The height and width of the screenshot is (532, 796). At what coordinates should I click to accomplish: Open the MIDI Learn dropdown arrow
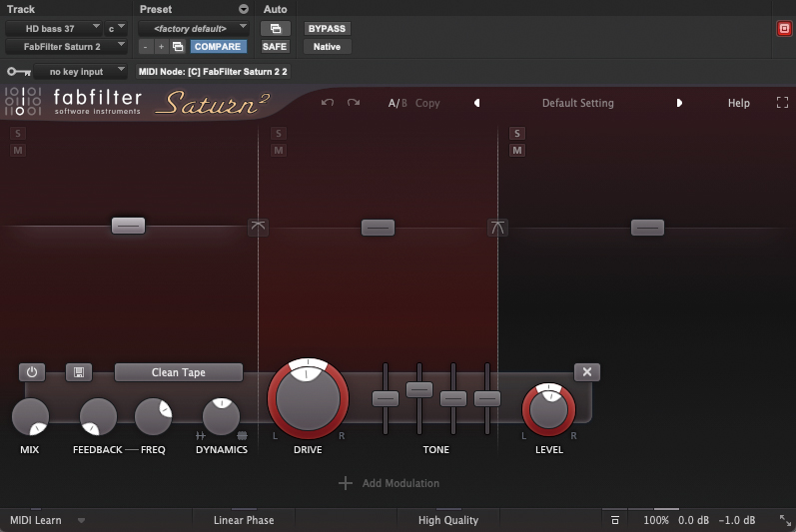pos(81,520)
